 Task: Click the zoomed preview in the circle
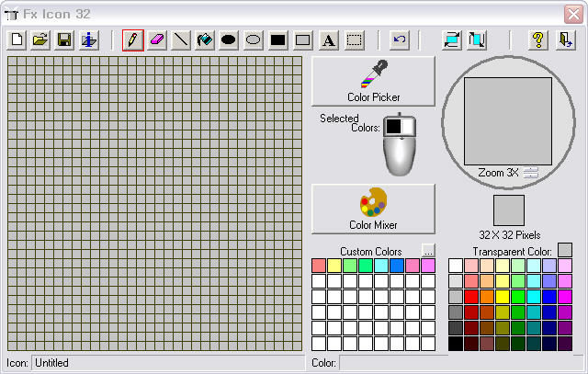pyautogui.click(x=508, y=121)
